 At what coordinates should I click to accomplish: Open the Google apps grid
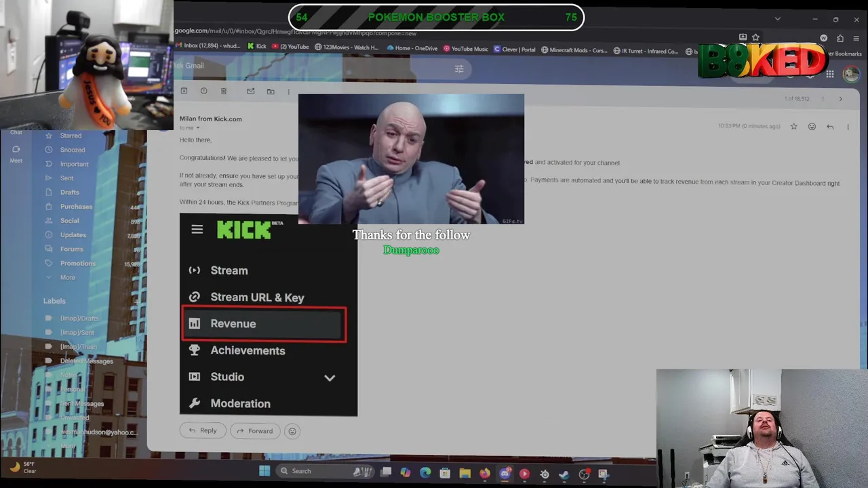pyautogui.click(x=830, y=74)
